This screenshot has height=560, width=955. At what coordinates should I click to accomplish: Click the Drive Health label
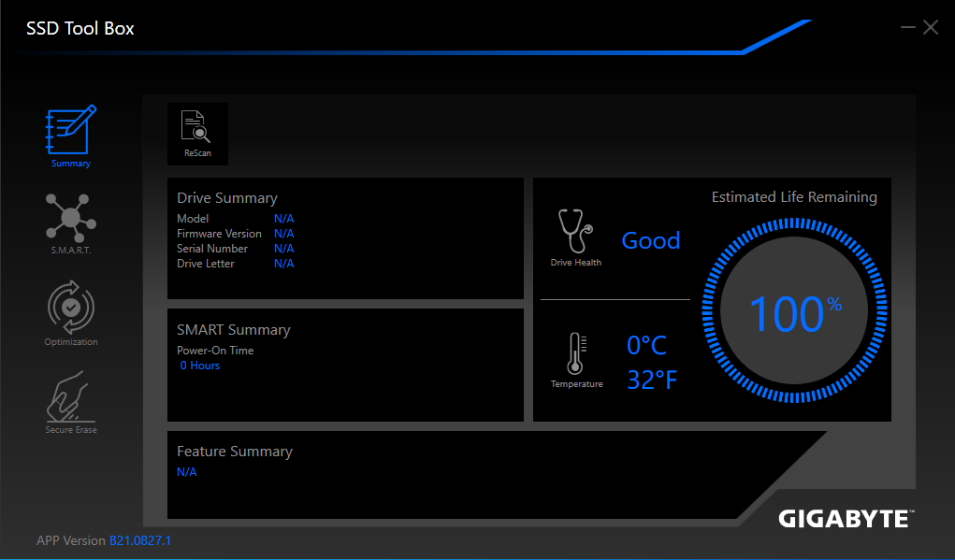pyautogui.click(x=575, y=263)
